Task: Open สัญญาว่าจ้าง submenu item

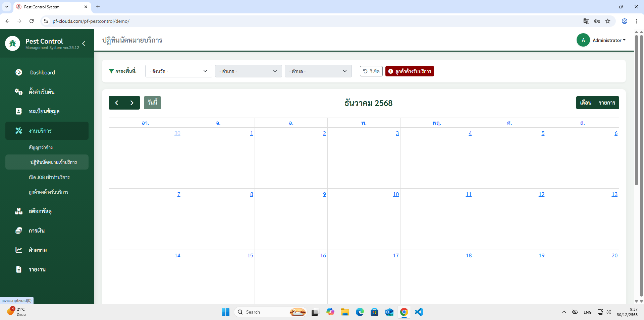Action: tap(41, 147)
